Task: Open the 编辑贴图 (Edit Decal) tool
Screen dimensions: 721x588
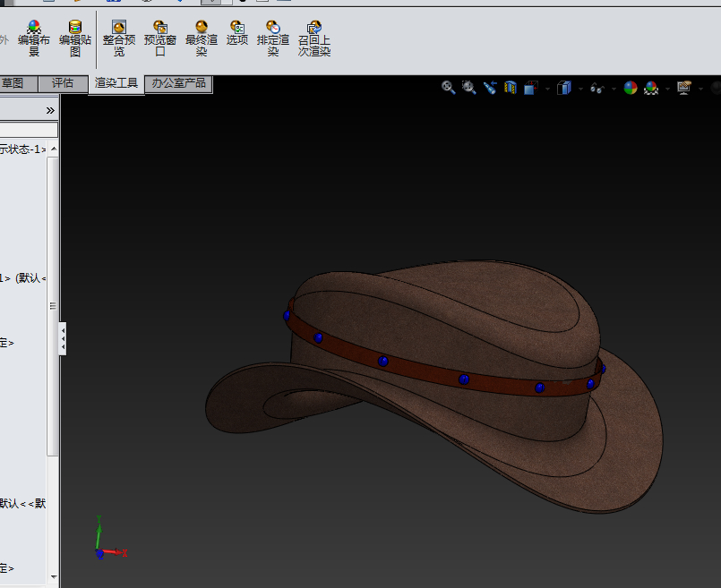Action: coord(75,28)
